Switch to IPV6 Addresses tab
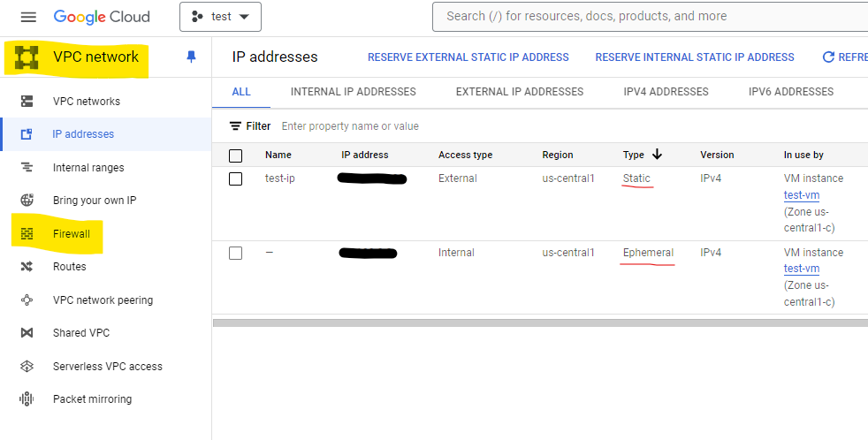 pyautogui.click(x=791, y=92)
